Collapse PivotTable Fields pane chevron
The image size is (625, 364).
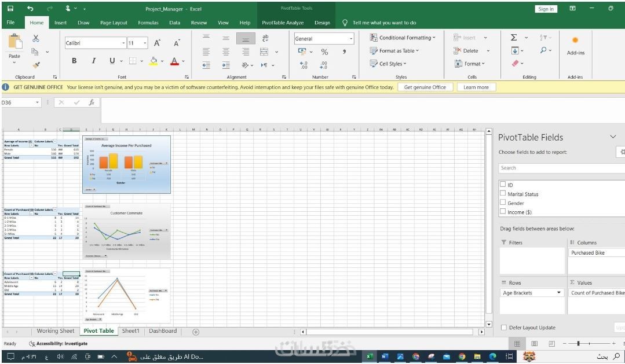point(613,137)
